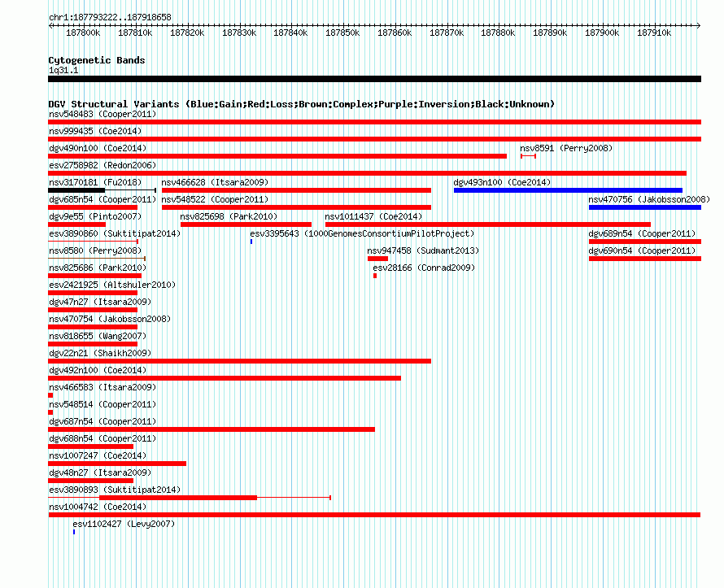724x588 pixels.
Task: Click esv3890893 (Suktitipat2014) label
Action: (x=115, y=490)
